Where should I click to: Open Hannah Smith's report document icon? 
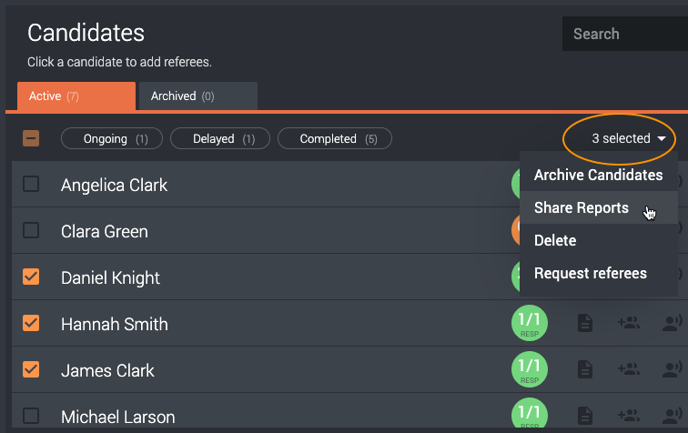(585, 323)
